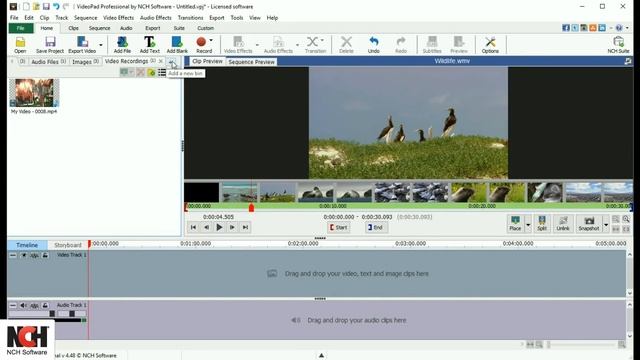Lock Audio Track 1 with the padlock icon
Viewport: 640px width, 360px height.
coord(45,305)
